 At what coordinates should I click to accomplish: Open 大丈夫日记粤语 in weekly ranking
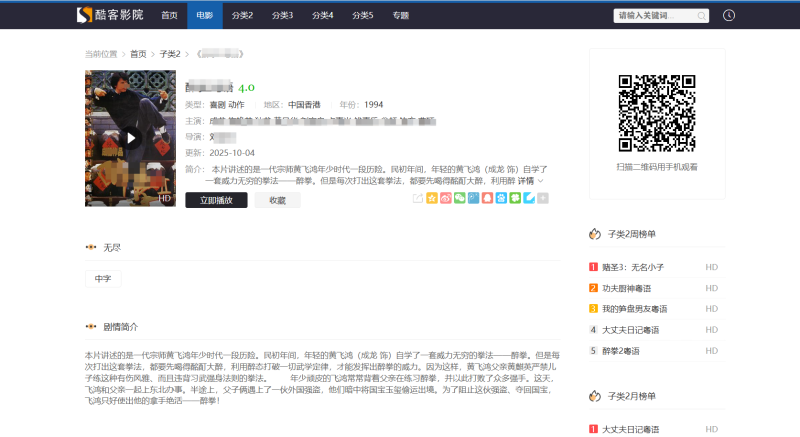(x=631, y=330)
